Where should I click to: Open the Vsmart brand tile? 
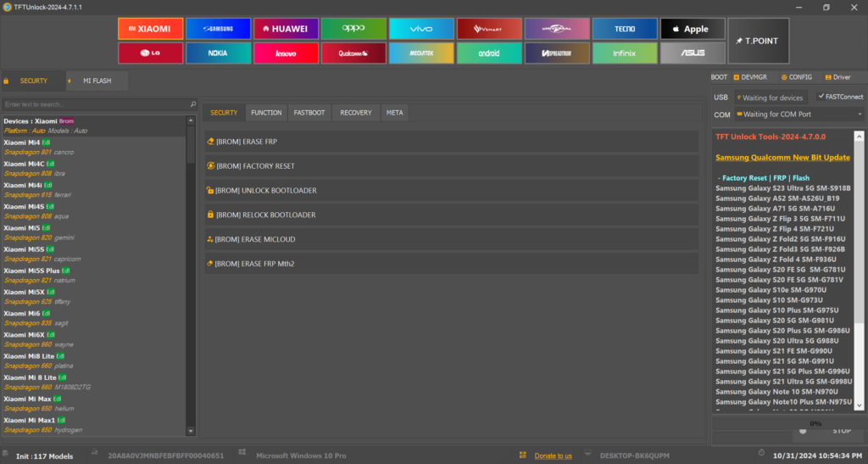click(489, 29)
